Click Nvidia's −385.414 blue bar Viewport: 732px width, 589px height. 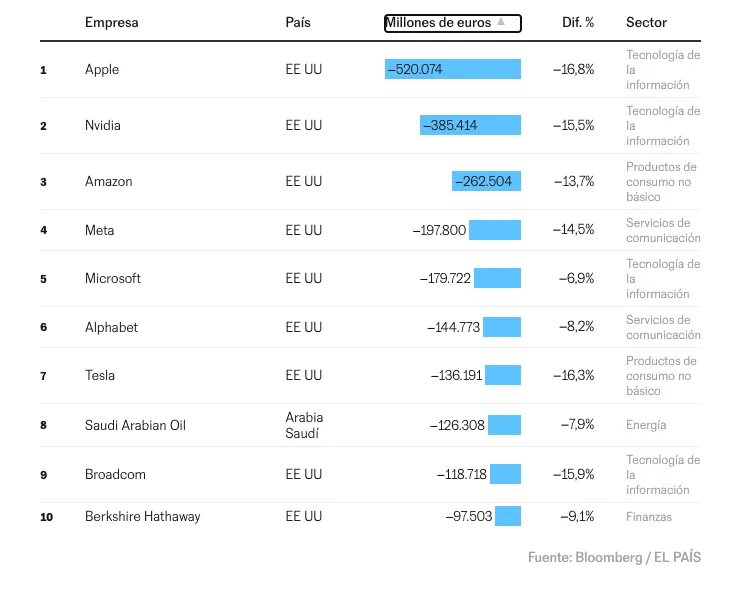pos(470,125)
